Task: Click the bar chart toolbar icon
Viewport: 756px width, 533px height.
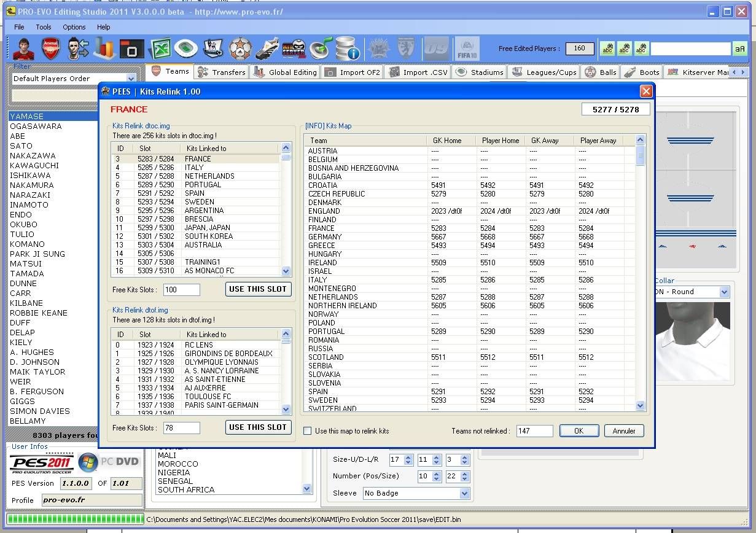Action: click(104, 48)
